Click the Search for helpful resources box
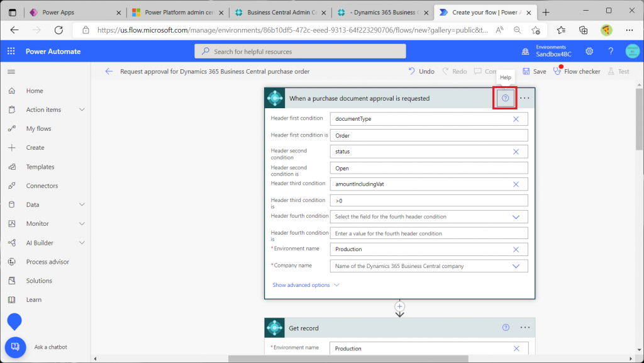The width and height of the screenshot is (644, 363). 300,52
